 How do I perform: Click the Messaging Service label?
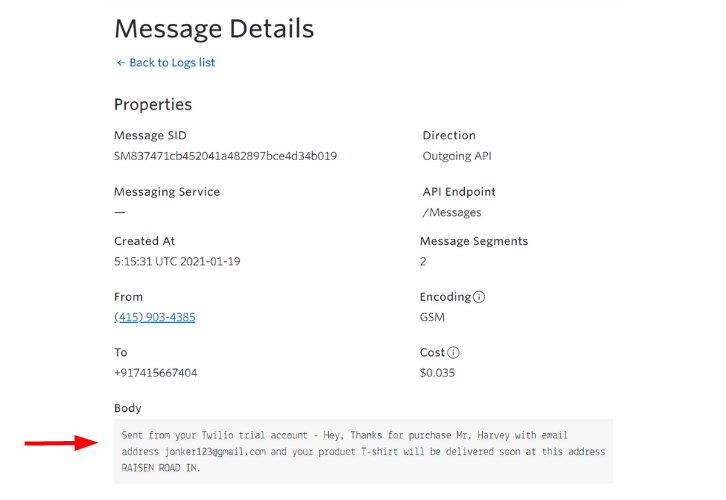point(167,192)
